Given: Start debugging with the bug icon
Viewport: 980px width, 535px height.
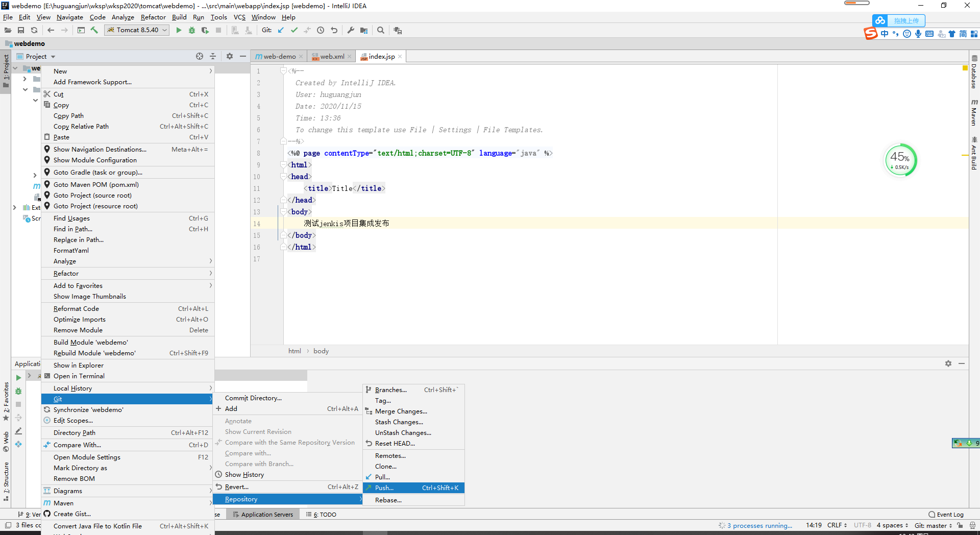Looking at the screenshot, I should (x=192, y=30).
